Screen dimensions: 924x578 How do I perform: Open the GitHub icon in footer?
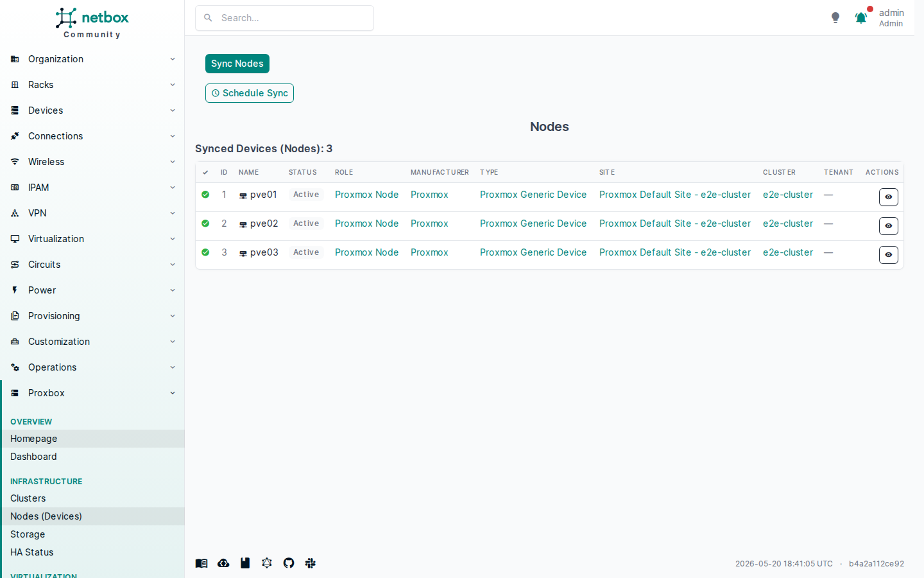point(289,563)
